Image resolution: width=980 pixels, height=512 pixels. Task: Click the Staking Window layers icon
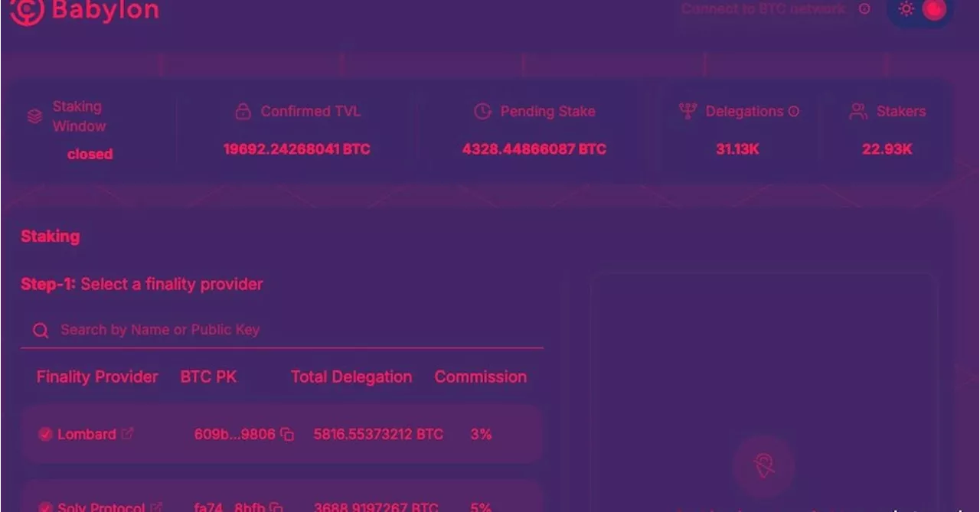(34, 117)
